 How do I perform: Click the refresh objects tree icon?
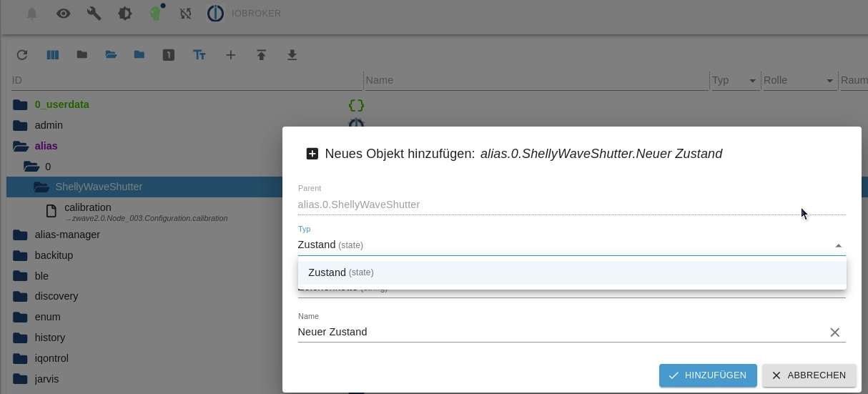pos(22,55)
